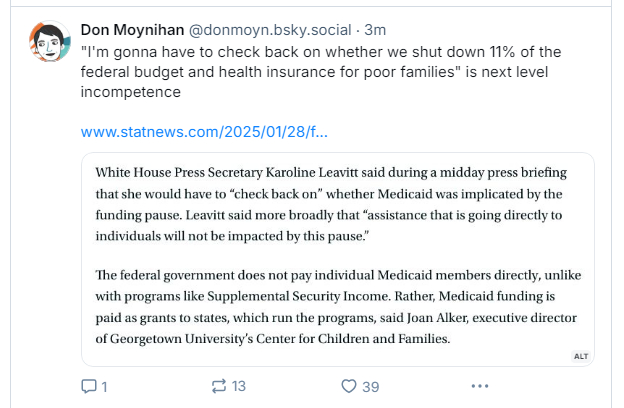Click the repost count number 13
624x408 pixels.
pos(238,386)
